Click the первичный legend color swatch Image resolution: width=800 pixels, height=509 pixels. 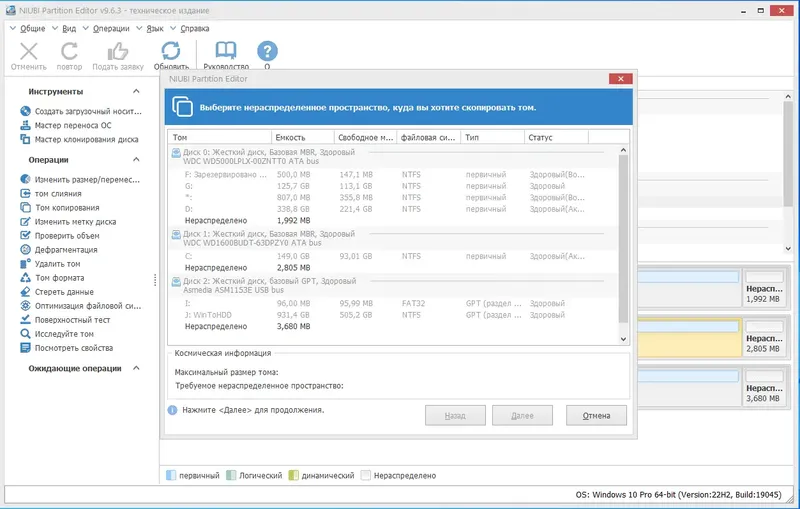coord(171,475)
